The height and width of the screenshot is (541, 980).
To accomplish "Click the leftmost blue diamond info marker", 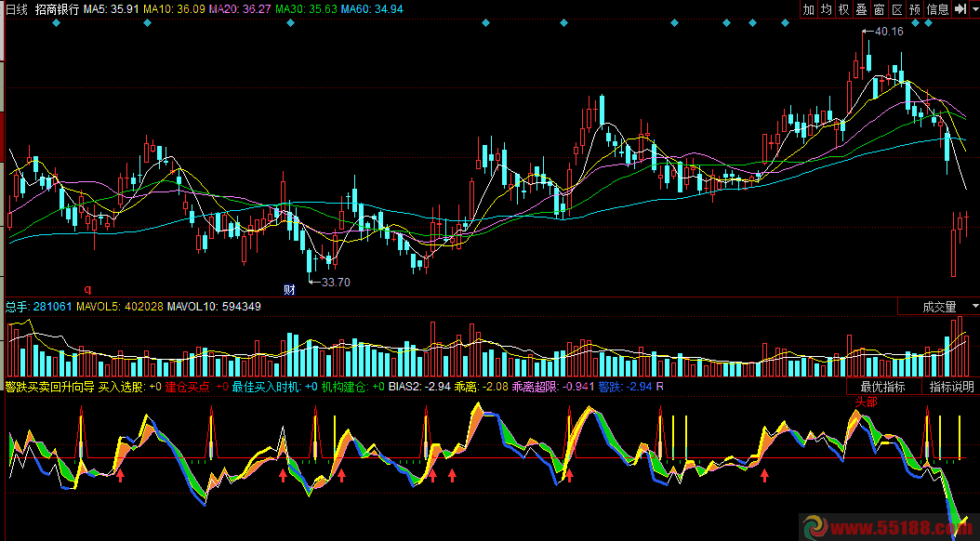I will click(56, 23).
